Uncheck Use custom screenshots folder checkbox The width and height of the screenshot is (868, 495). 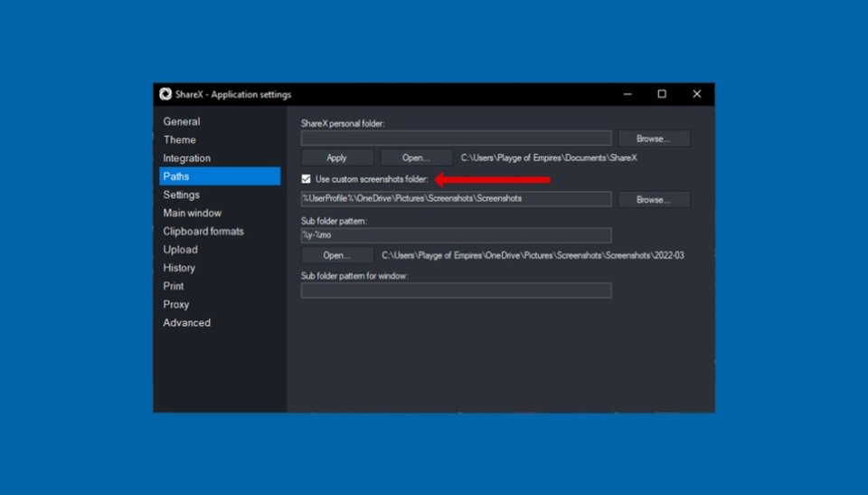click(x=307, y=179)
